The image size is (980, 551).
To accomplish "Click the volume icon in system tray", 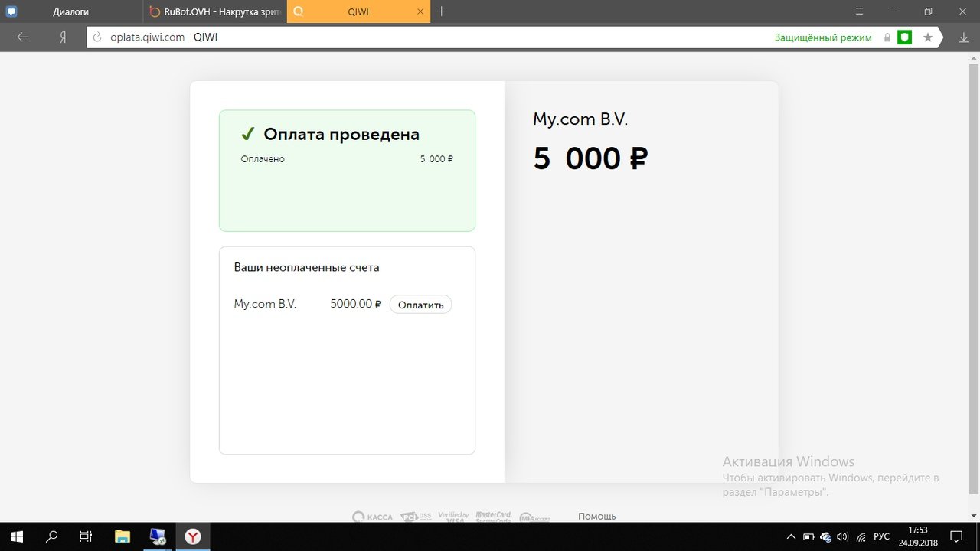I will [843, 536].
